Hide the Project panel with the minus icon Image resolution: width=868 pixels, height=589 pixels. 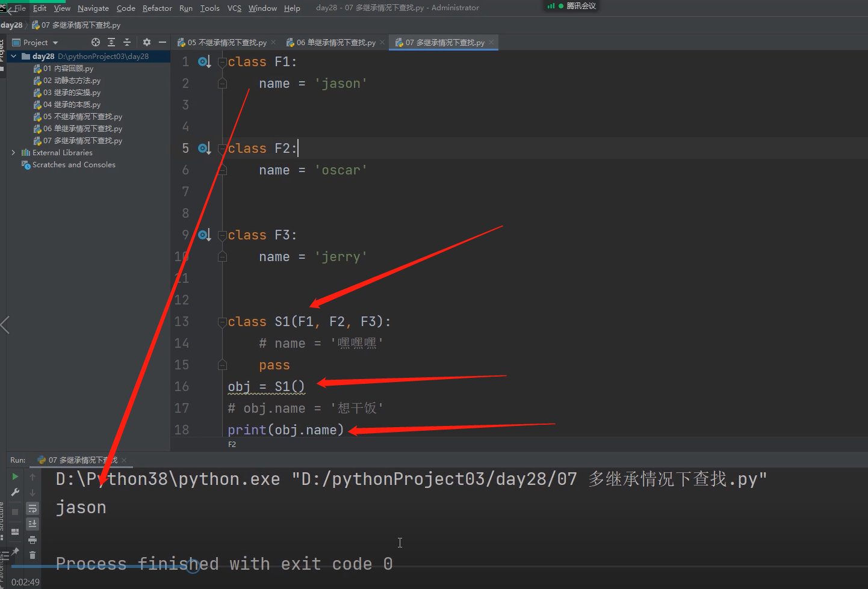pos(163,42)
